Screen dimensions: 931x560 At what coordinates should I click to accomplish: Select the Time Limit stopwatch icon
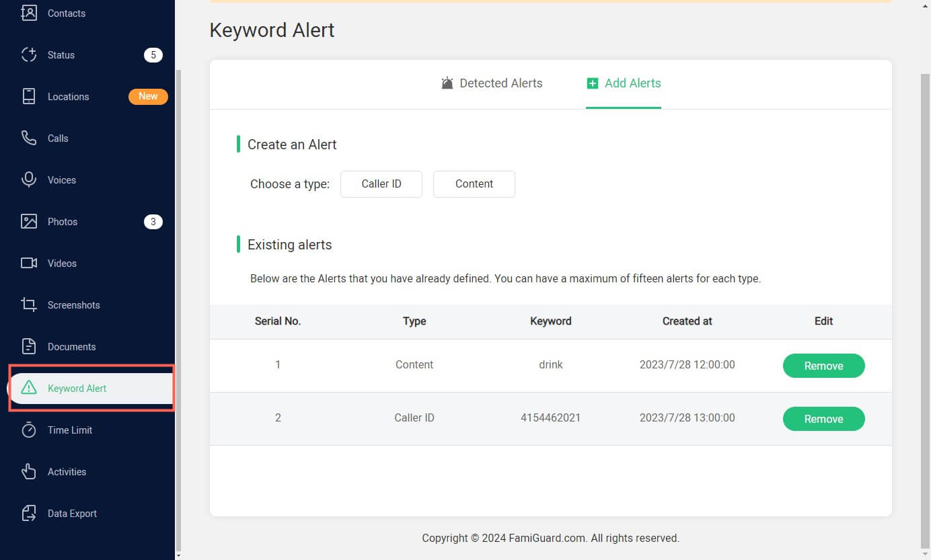tap(29, 430)
